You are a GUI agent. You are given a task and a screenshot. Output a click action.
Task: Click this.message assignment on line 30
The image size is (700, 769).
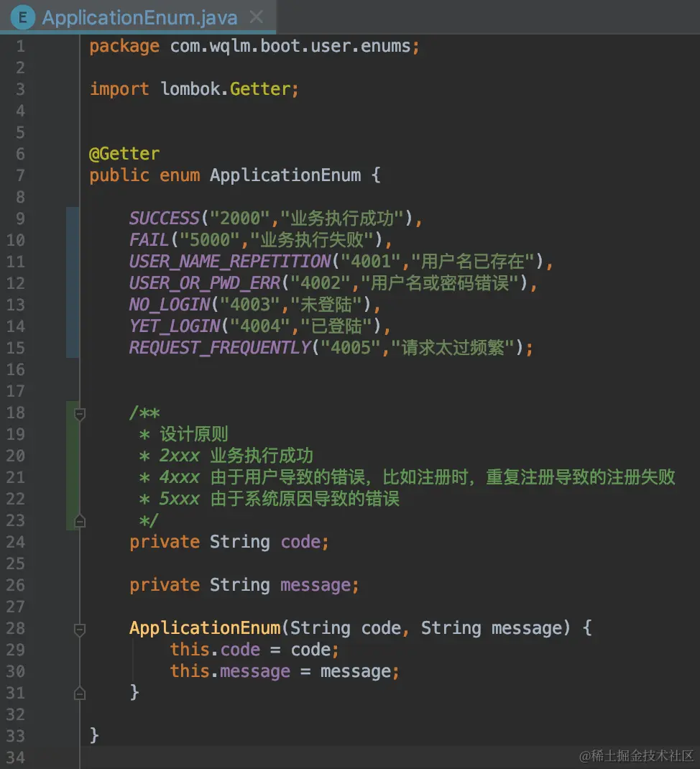[285, 671]
